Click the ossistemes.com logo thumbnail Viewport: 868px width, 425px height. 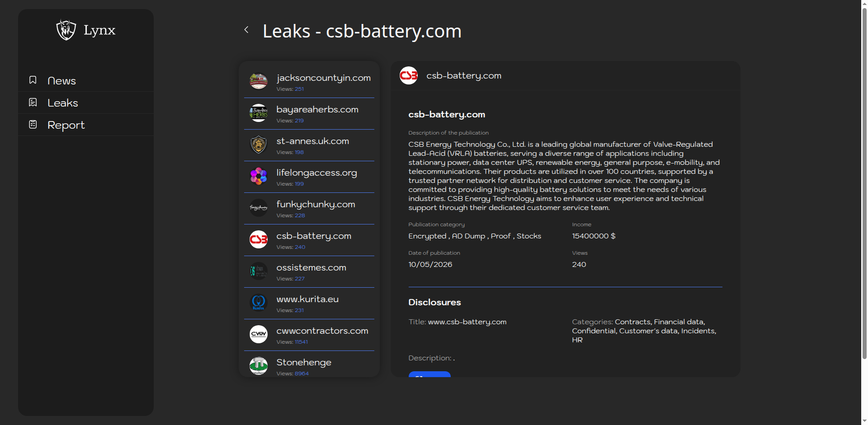[x=259, y=271]
